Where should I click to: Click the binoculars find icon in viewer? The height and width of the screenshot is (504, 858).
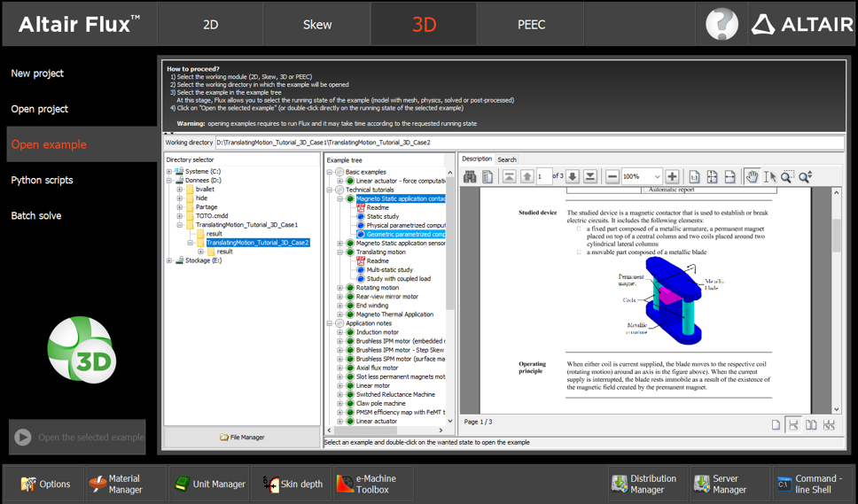470,177
